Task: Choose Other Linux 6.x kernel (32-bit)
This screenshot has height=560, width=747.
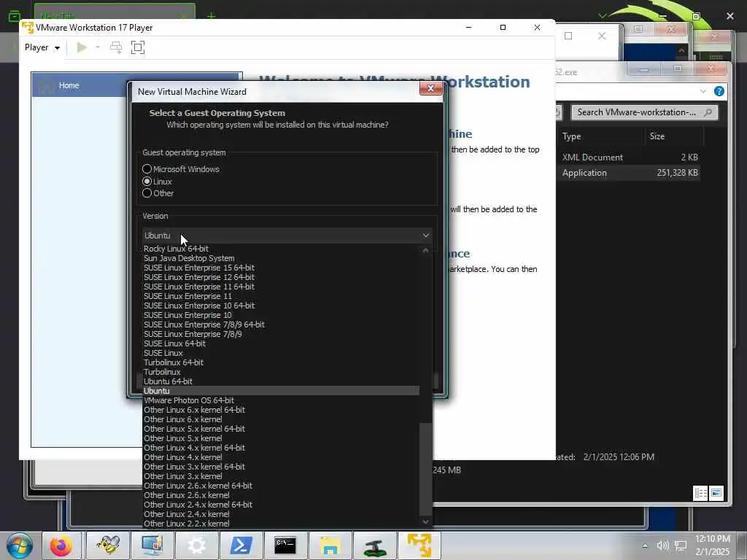Action: pos(281,419)
